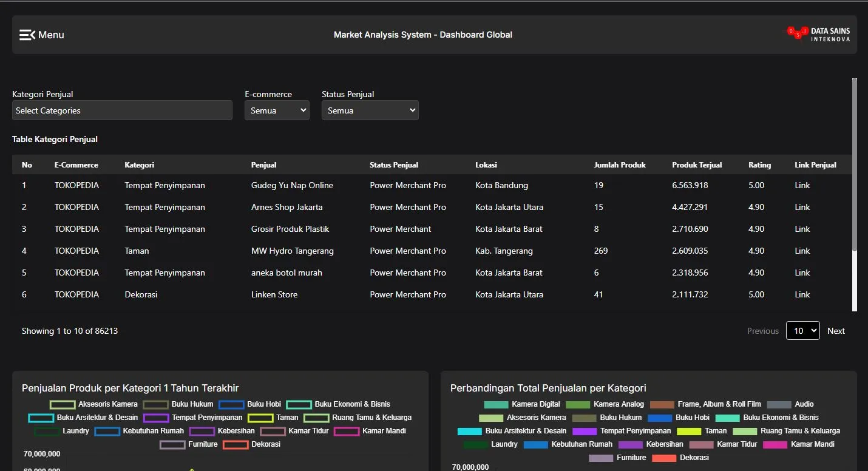Toggle Dekorasi legend in 1 Tahun Terakhir chart
The height and width of the screenshot is (471, 868).
tap(251, 444)
